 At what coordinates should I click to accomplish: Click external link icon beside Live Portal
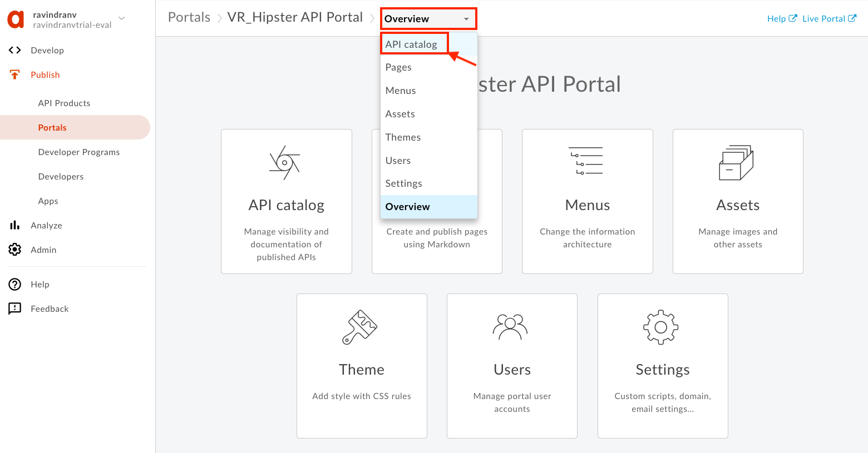(x=852, y=18)
